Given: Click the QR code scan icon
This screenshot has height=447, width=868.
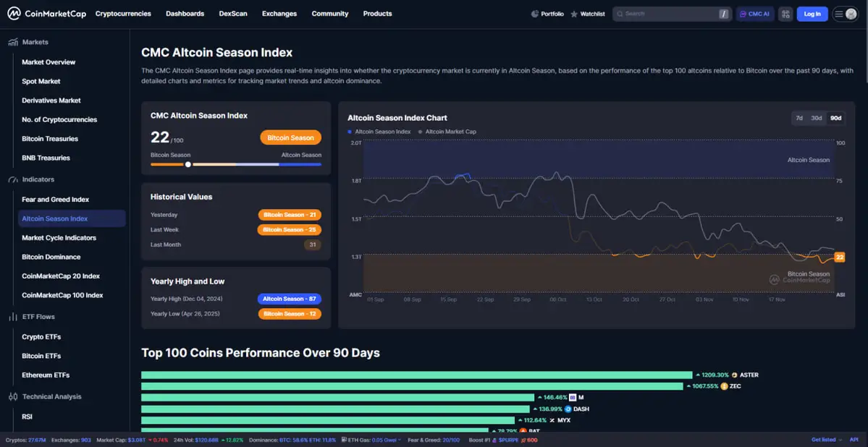Looking at the screenshot, I should [x=785, y=13].
